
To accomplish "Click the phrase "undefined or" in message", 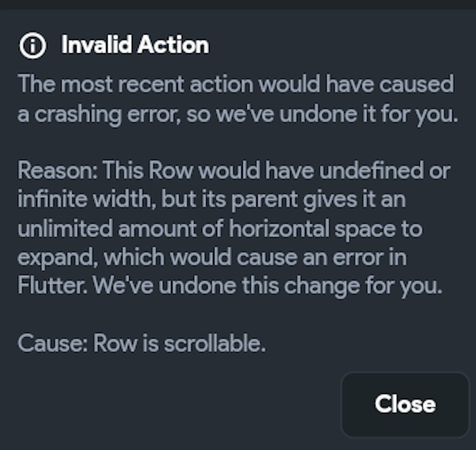I will click(385, 170).
